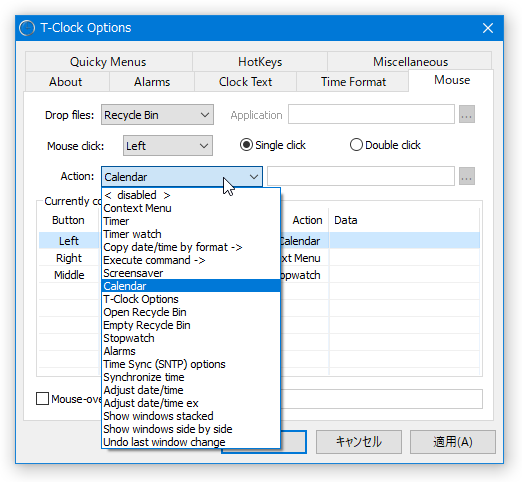The height and width of the screenshot is (482, 522).
Task: Select the Right button row in table
Action: (x=69, y=258)
